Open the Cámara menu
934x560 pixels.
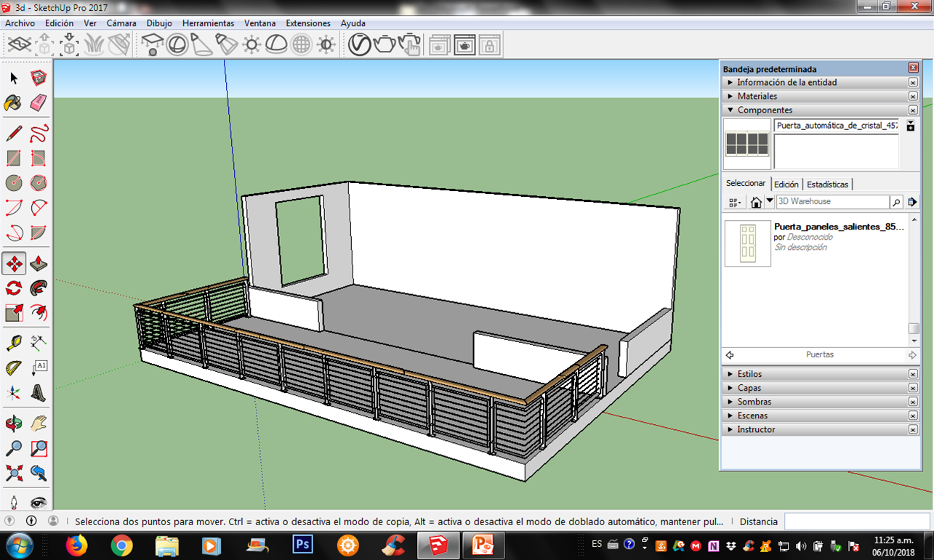tap(121, 23)
